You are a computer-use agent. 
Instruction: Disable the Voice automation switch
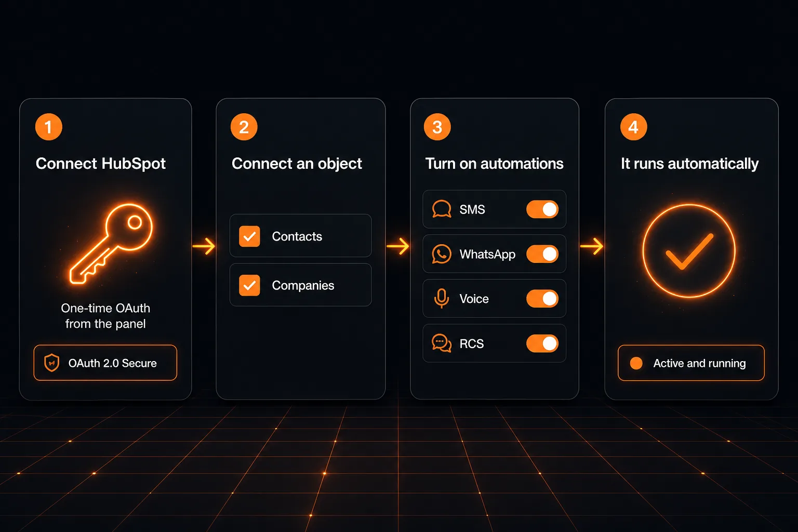point(542,299)
